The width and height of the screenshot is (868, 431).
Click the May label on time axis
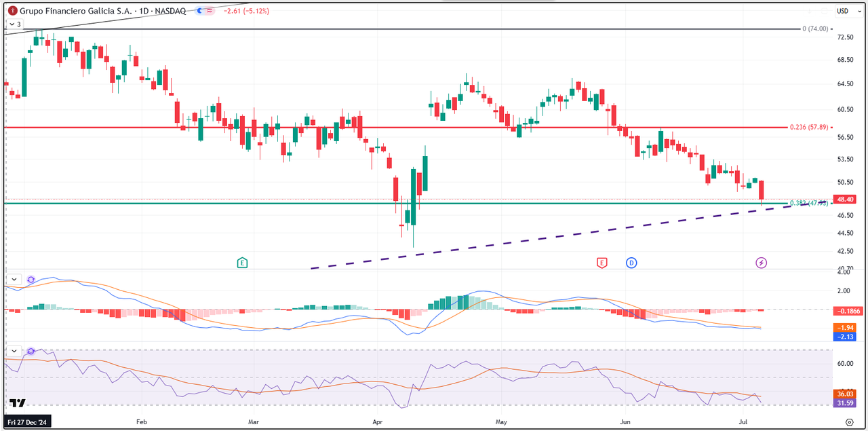point(501,421)
